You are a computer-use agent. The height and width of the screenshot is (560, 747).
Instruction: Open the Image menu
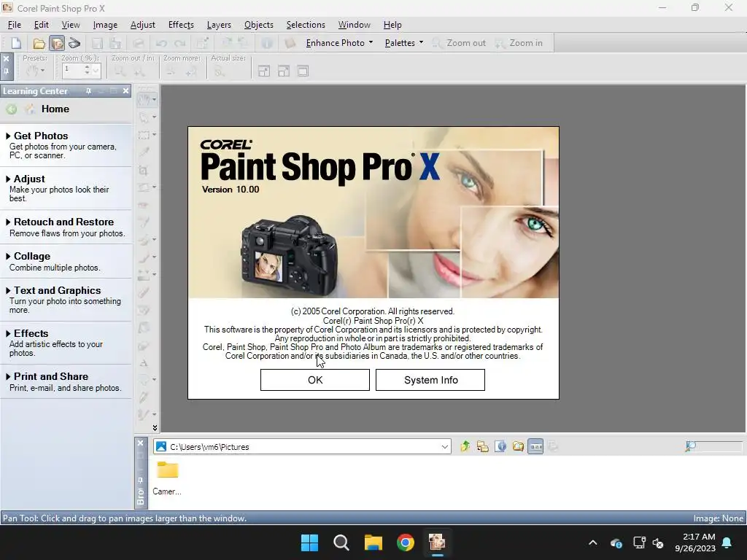(x=105, y=25)
